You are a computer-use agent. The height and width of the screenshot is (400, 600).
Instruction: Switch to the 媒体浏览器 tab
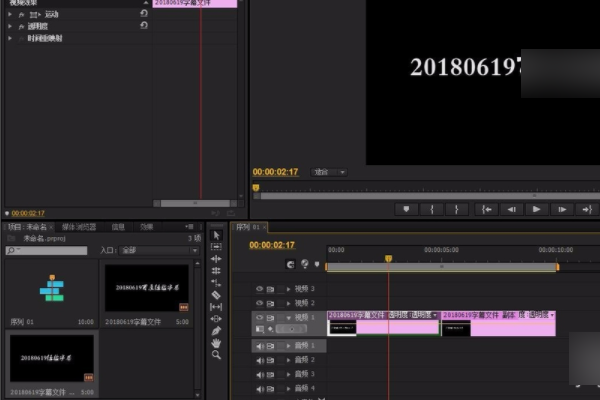[79, 227]
